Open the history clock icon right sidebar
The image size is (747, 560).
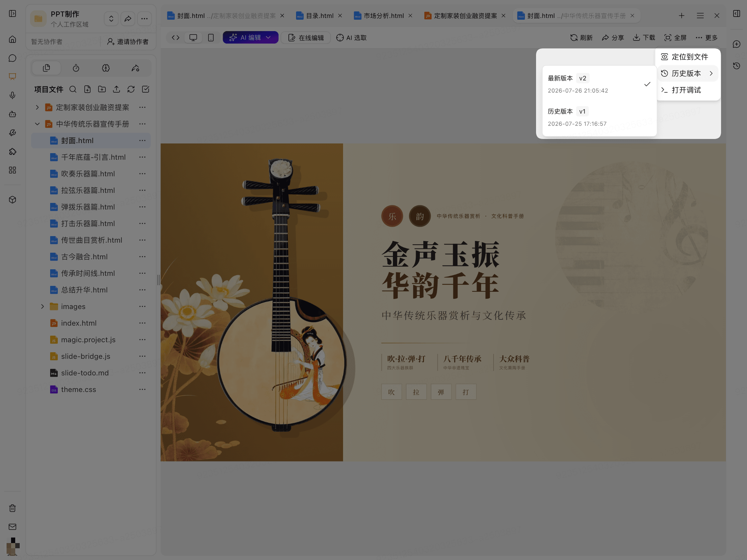pos(737,66)
